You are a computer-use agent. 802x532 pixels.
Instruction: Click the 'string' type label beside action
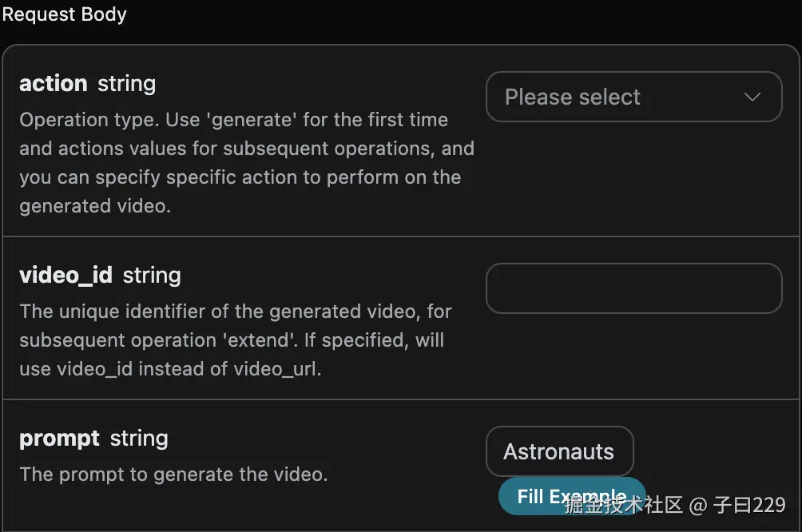[x=126, y=84]
